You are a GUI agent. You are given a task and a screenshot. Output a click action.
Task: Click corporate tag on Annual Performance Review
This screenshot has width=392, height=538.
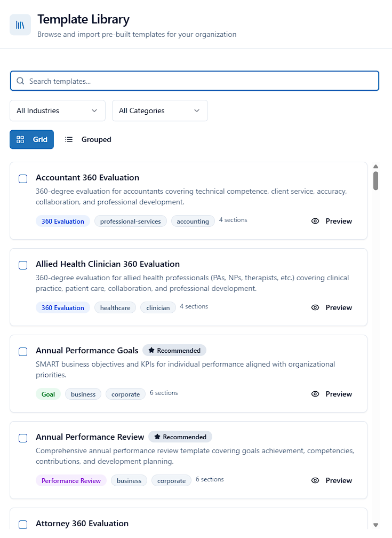[x=172, y=481]
